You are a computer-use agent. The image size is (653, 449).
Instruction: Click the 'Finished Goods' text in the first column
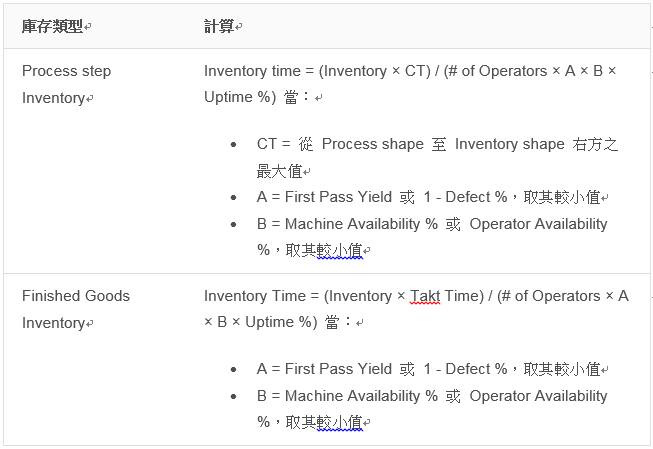click(76, 296)
